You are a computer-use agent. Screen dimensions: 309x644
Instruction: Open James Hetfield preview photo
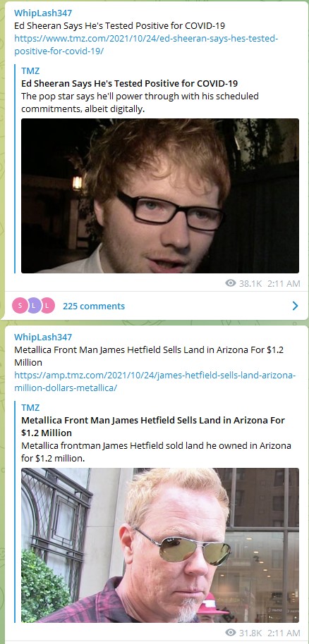pos(160,545)
